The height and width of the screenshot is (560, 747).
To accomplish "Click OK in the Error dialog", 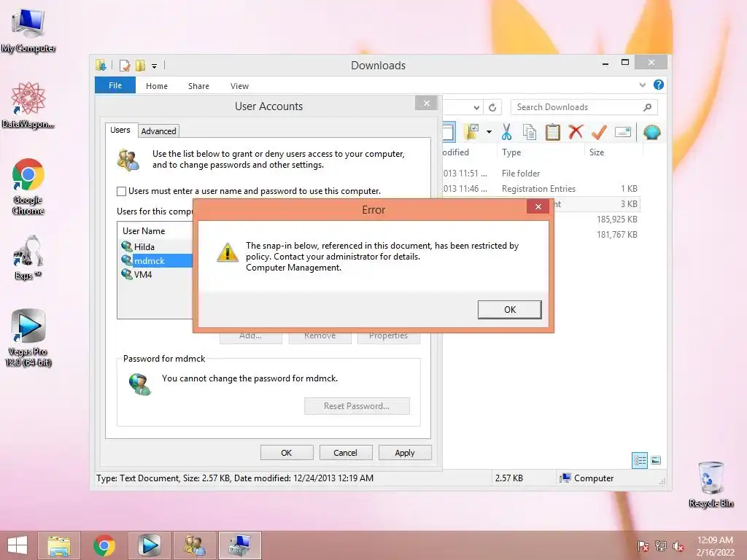I will point(509,309).
